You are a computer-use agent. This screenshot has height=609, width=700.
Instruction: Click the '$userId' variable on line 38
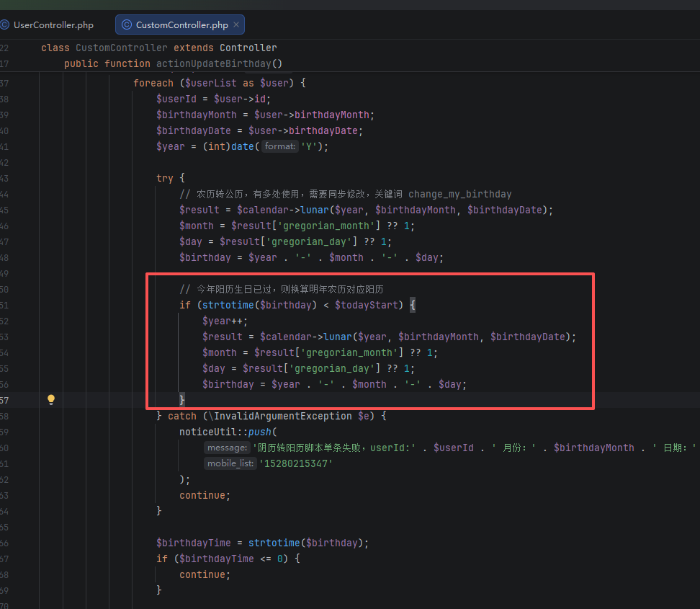pos(176,99)
